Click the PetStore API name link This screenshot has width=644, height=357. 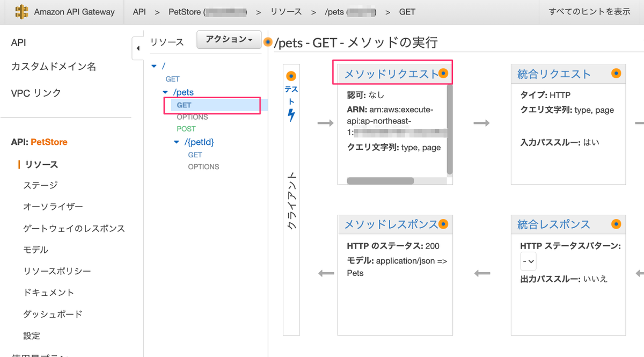click(49, 142)
